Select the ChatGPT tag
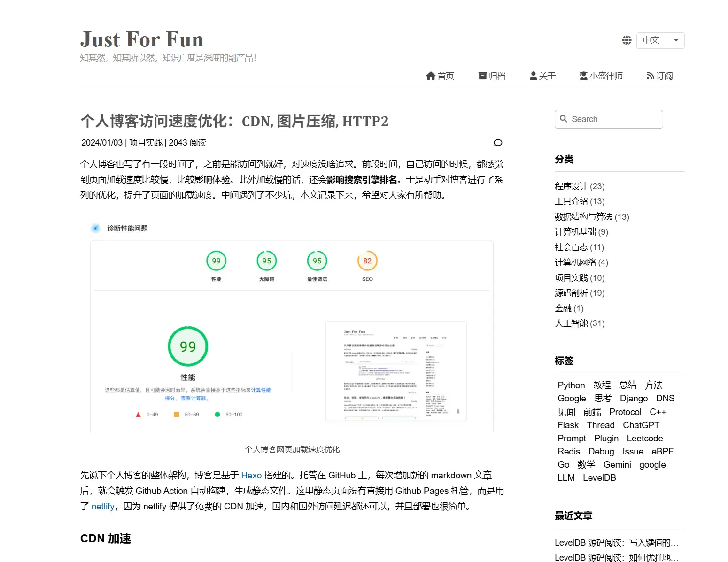Viewport: 728px width, 562px height. (x=641, y=425)
